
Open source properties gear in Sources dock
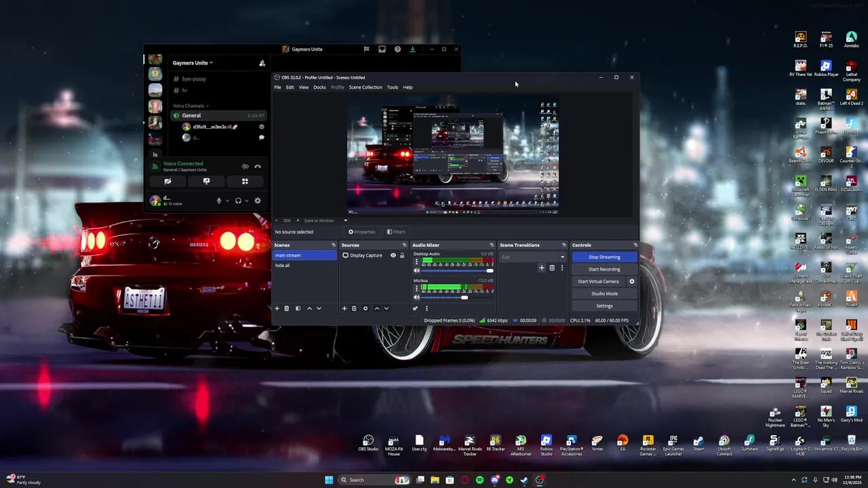[x=366, y=308]
